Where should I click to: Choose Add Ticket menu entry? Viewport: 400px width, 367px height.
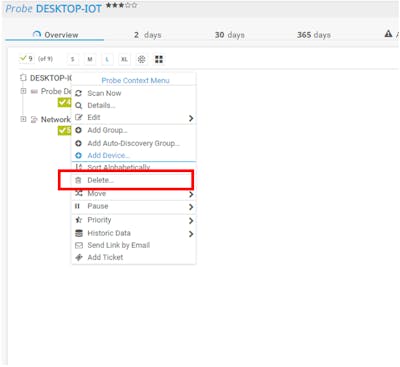(134, 257)
